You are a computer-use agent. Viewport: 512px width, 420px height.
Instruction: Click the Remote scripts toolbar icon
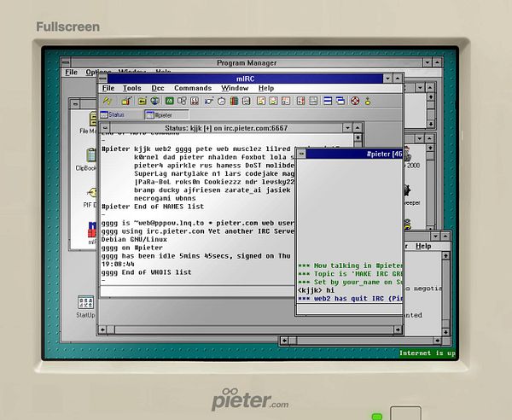[x=195, y=101]
